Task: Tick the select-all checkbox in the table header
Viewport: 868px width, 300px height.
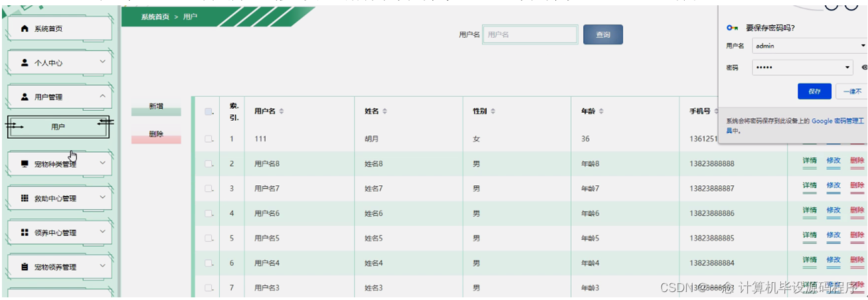Action: pyautogui.click(x=208, y=112)
